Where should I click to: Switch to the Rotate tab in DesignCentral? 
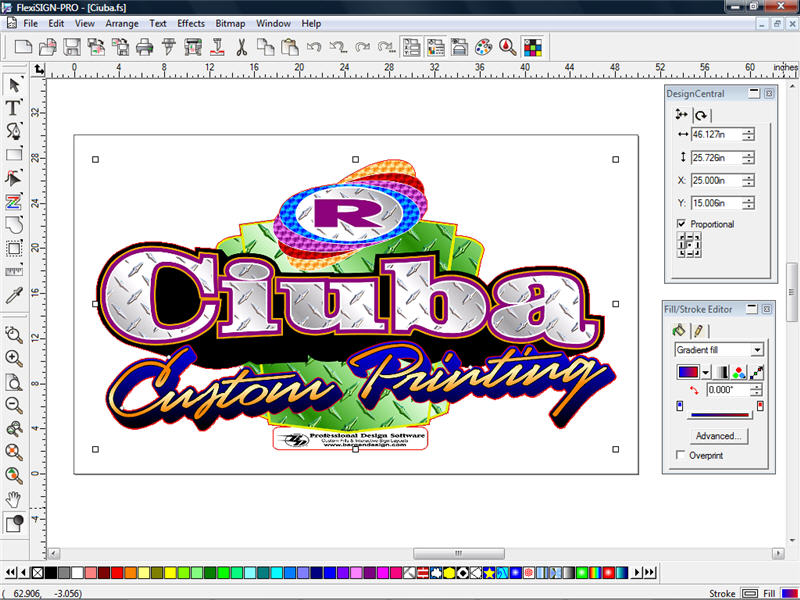[x=701, y=115]
